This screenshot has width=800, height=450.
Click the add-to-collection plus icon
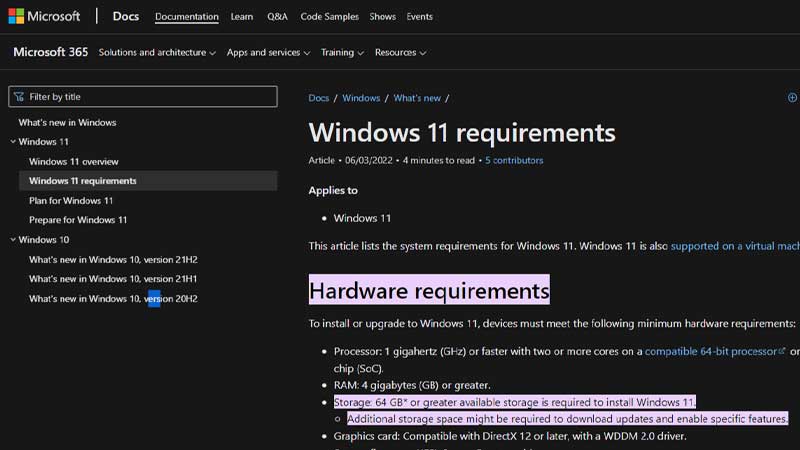(x=792, y=97)
